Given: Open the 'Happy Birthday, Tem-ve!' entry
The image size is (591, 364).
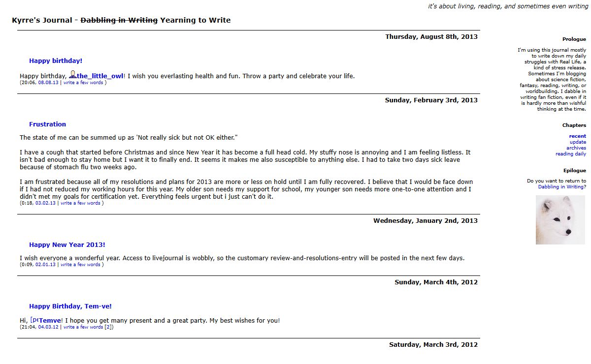Looking at the screenshot, I should click(x=70, y=306).
